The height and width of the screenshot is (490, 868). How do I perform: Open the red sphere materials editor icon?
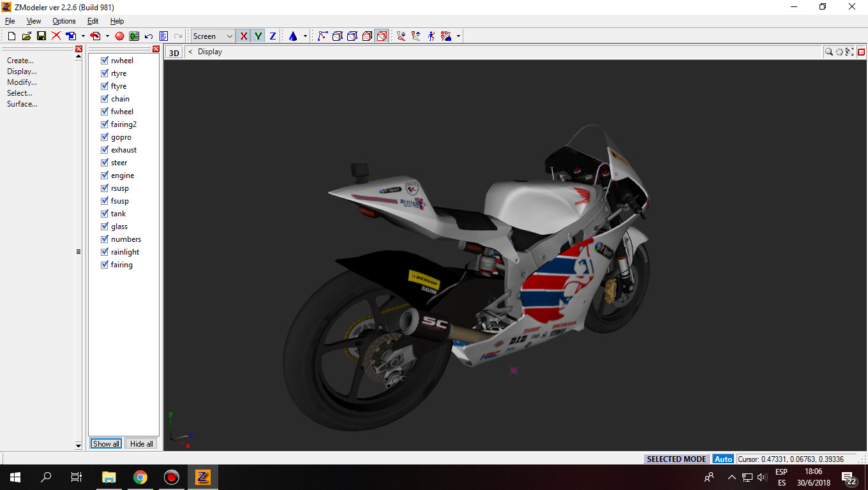(119, 36)
